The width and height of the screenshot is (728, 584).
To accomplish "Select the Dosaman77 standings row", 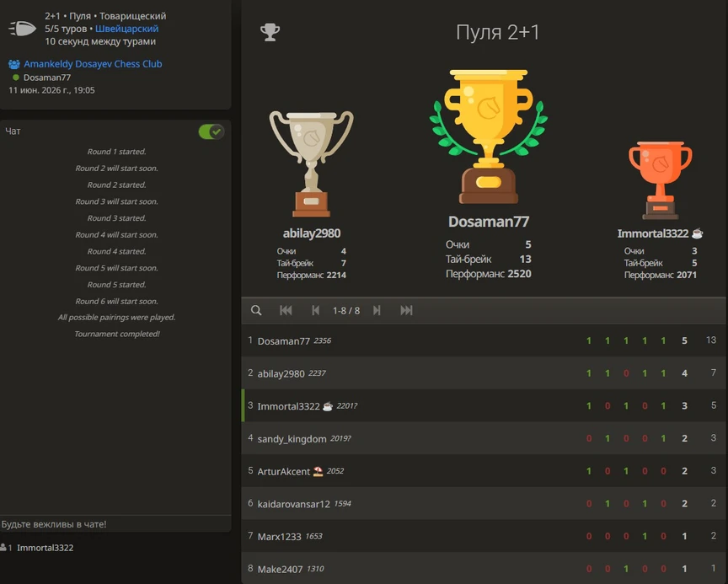I will (x=484, y=340).
